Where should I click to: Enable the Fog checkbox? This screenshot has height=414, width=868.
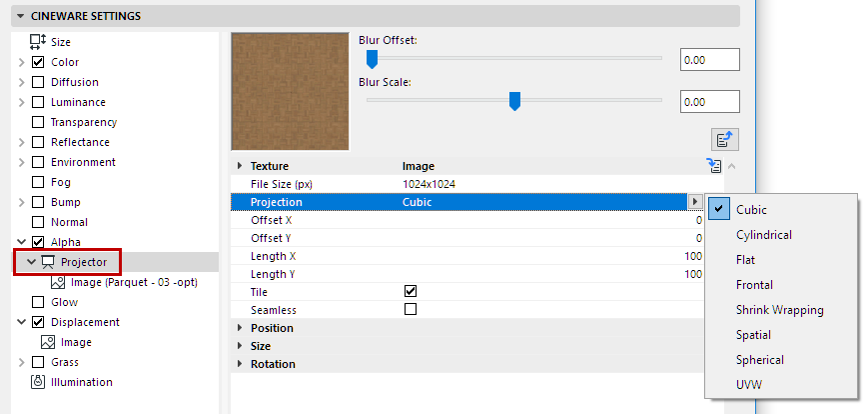(x=38, y=182)
